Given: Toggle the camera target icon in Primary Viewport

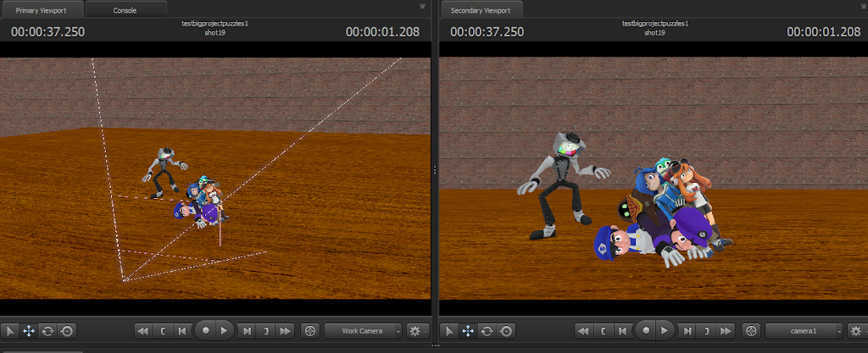Looking at the screenshot, I should coord(310,331).
